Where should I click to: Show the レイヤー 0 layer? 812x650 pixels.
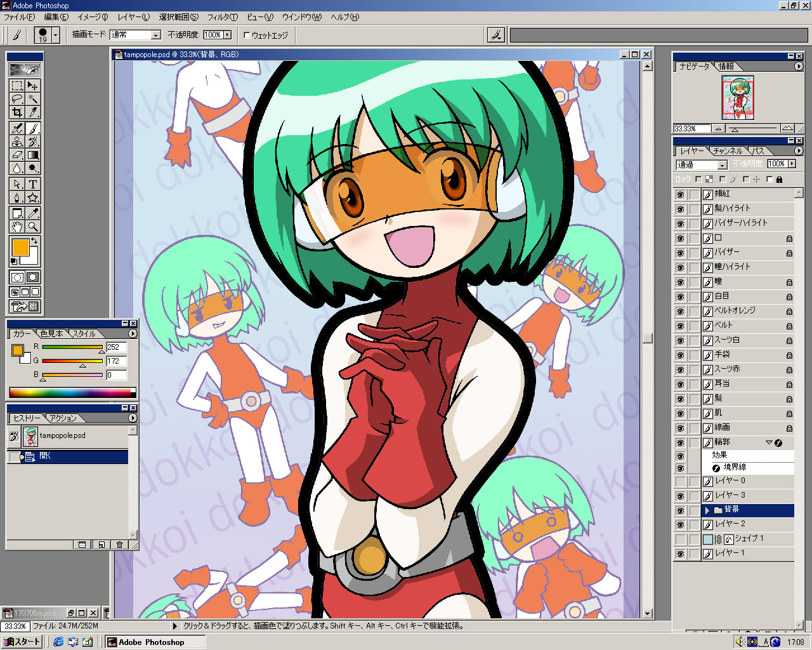(x=680, y=482)
